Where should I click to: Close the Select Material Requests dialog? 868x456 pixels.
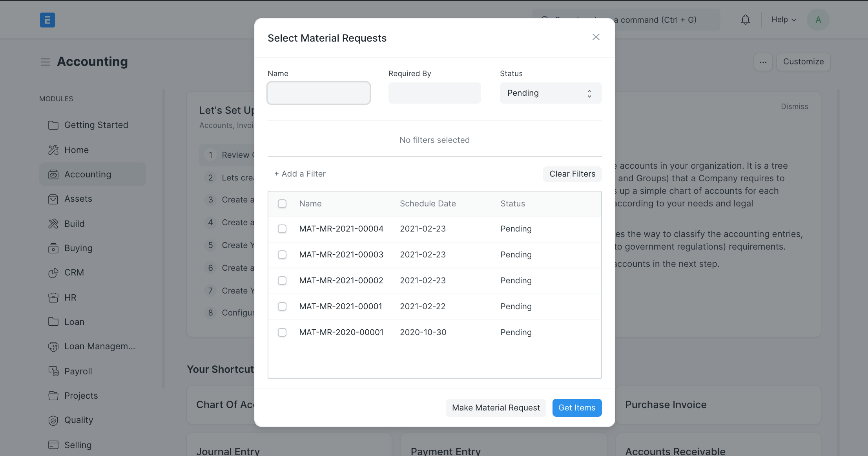[596, 37]
